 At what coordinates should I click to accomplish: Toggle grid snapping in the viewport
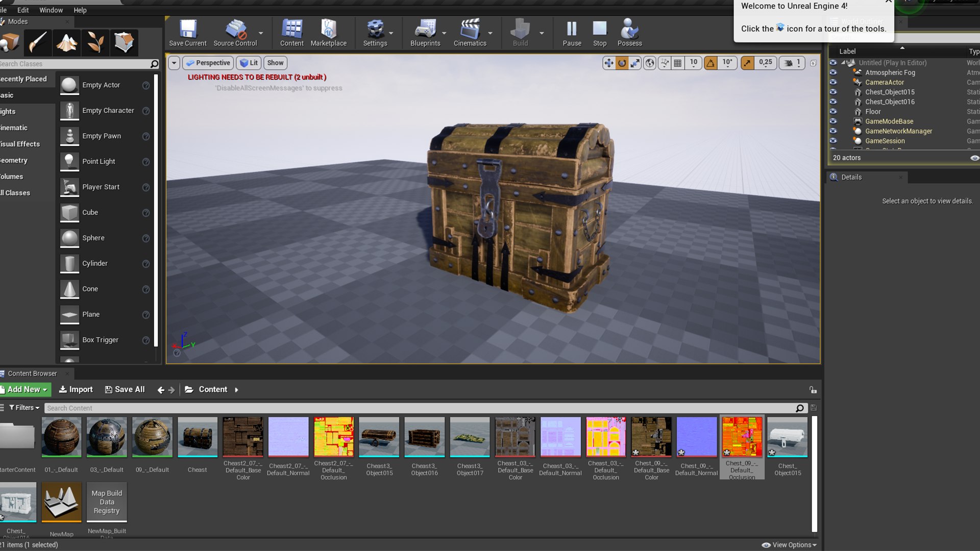click(677, 63)
